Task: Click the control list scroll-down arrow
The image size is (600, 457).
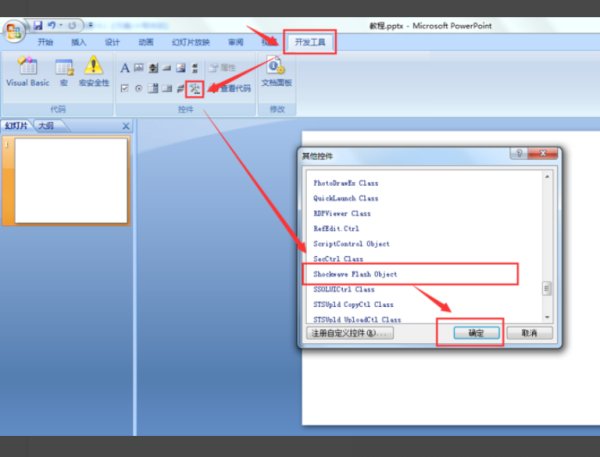Action: click(547, 317)
